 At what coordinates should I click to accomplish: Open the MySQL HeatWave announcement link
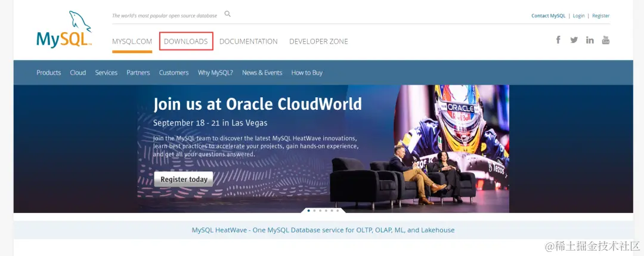(323, 230)
